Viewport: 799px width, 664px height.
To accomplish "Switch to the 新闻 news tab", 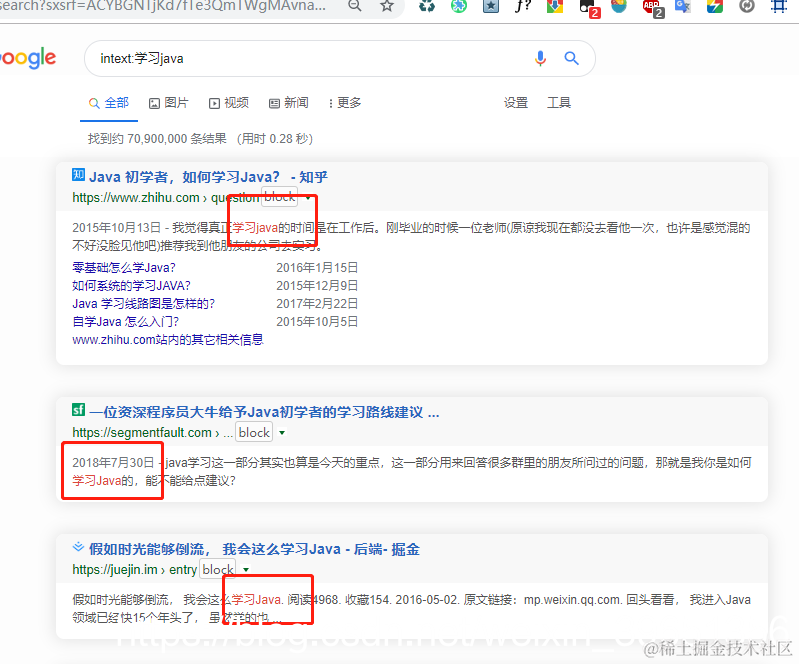I will coord(288,103).
